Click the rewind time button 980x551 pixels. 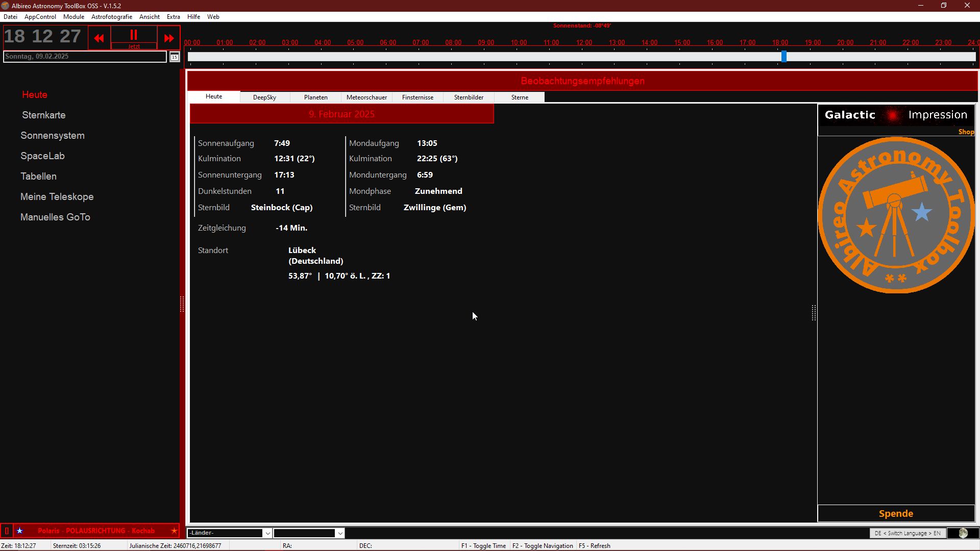(x=99, y=38)
